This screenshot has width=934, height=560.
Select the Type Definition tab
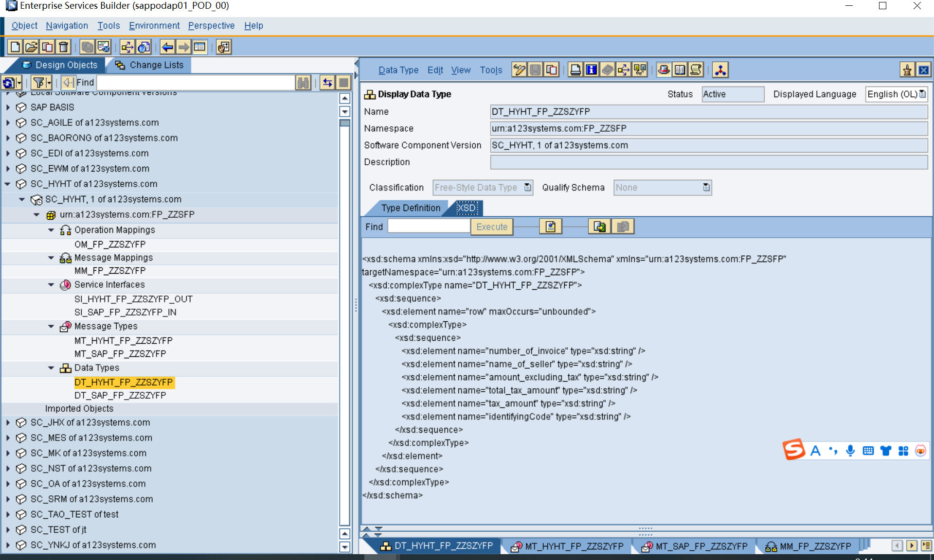point(410,208)
